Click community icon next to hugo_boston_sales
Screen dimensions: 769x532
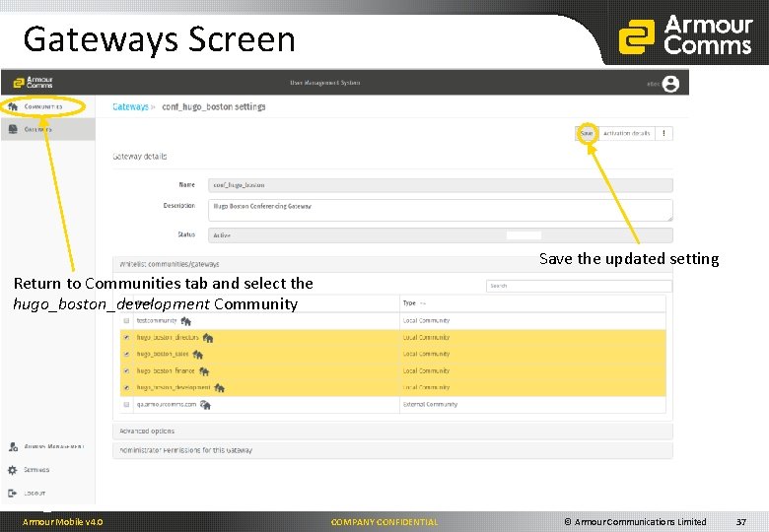[x=197, y=355]
